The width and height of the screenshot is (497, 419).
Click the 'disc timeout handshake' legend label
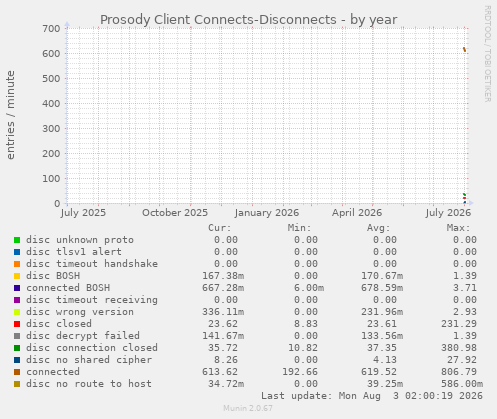(92, 264)
